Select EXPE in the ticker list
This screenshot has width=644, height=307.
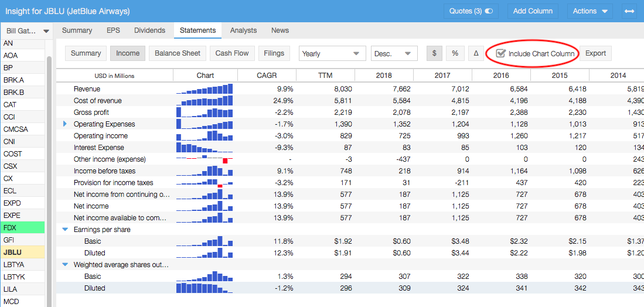(x=22, y=216)
